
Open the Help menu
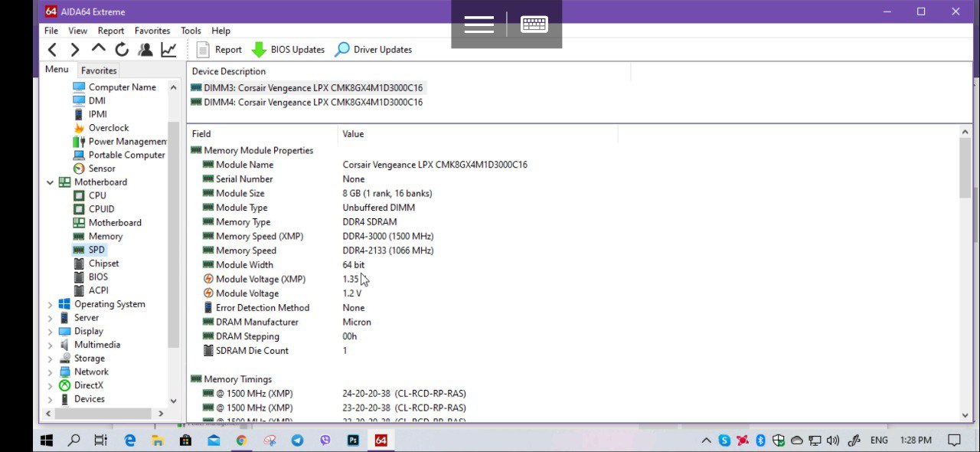[x=221, y=31]
